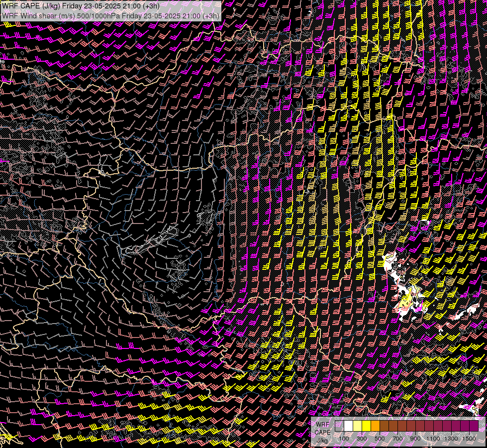The image size is (487, 448).
Task: Click the 300 legend value
Action: click(362, 439)
